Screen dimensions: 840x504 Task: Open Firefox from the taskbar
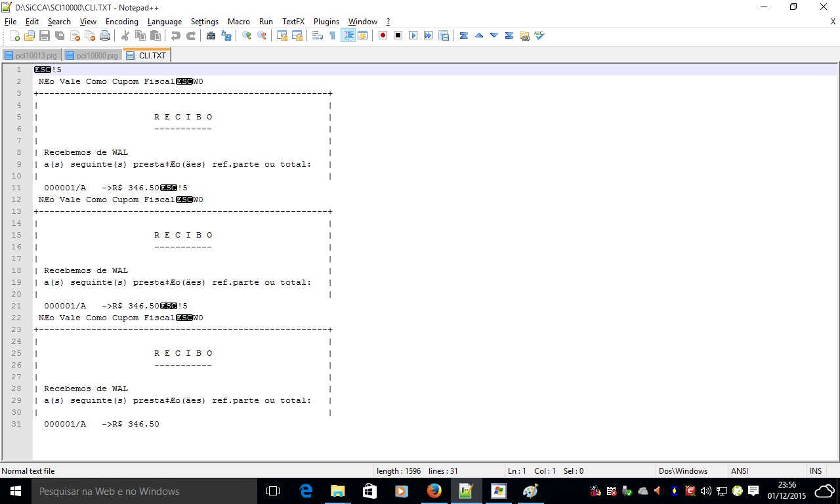pos(434,491)
